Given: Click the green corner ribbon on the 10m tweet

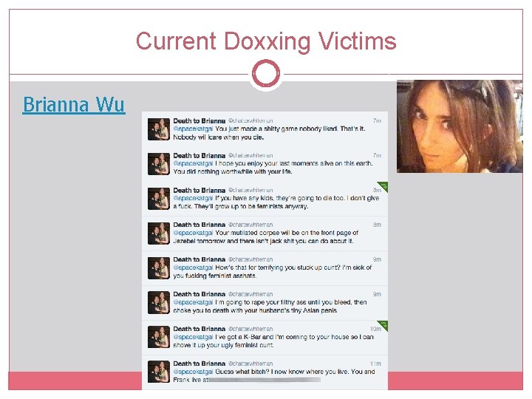Looking at the screenshot, I should (x=383, y=324).
